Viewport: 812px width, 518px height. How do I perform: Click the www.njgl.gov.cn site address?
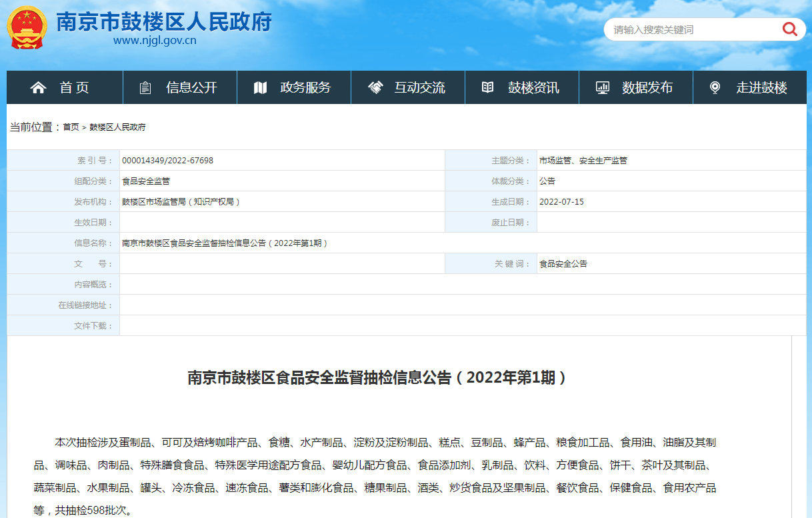[155, 41]
